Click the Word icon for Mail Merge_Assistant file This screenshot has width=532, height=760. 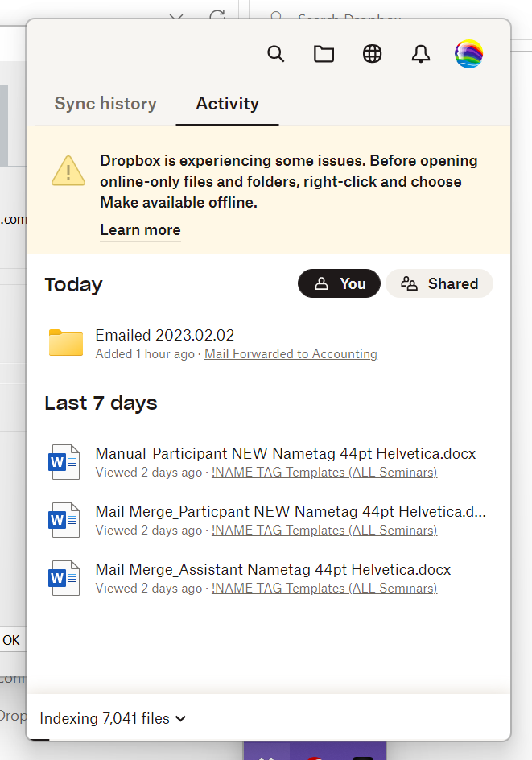coord(64,577)
